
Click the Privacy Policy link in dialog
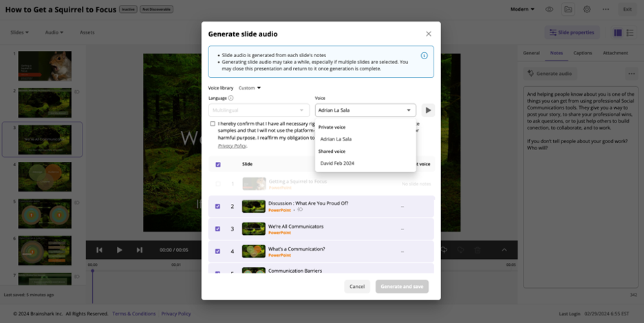click(232, 146)
